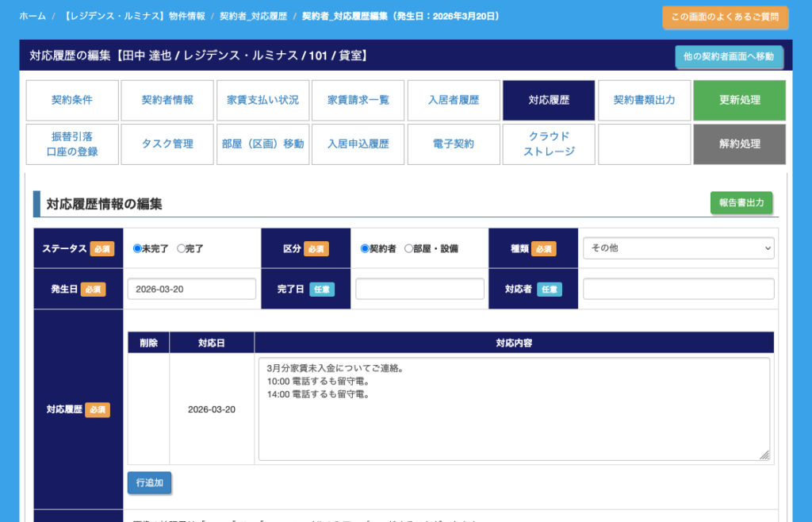Click 他の契約者画面へ移動 button
This screenshot has height=522, width=812.
tap(729, 56)
